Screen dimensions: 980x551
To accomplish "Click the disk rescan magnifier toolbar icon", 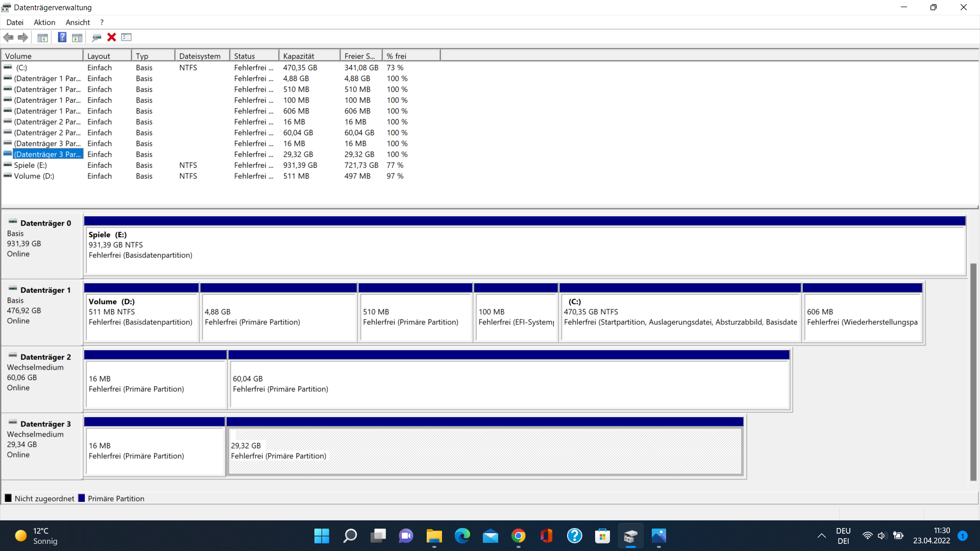I will click(96, 37).
